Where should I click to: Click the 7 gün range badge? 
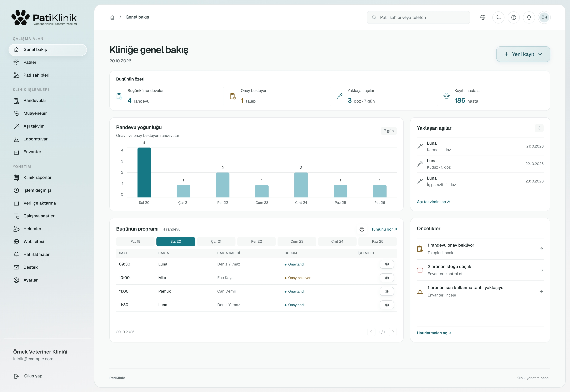pos(389,131)
